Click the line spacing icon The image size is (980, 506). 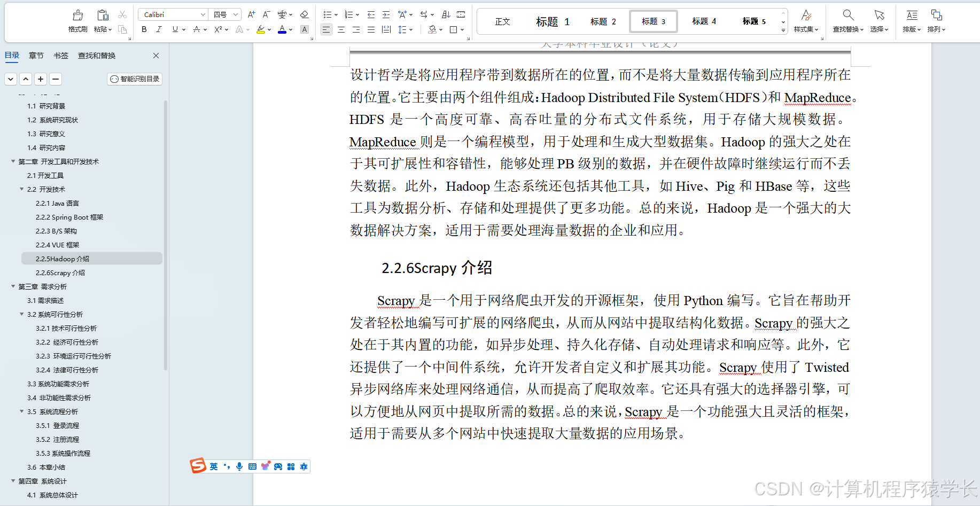pyautogui.click(x=402, y=29)
